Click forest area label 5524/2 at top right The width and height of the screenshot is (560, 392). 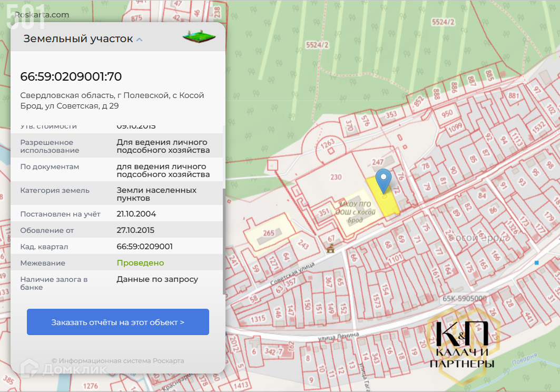(x=443, y=22)
